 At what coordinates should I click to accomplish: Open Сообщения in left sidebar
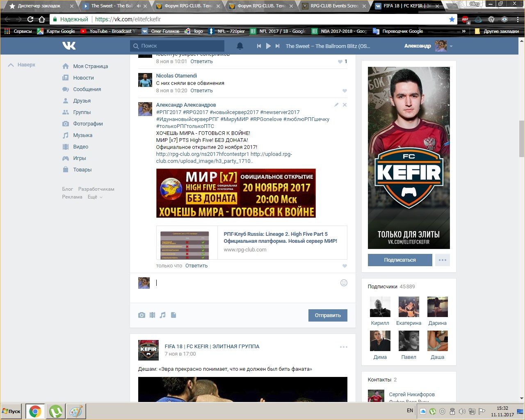pyautogui.click(x=87, y=89)
